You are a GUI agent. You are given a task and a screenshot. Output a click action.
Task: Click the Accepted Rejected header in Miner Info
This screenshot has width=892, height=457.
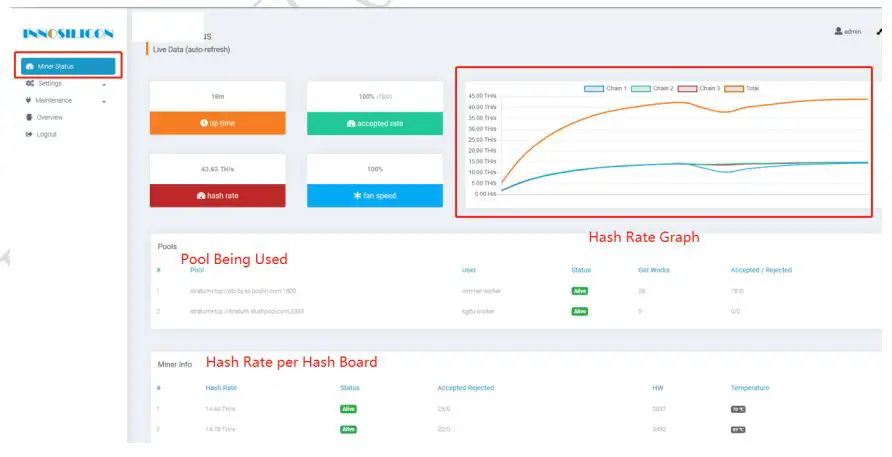[x=465, y=388]
